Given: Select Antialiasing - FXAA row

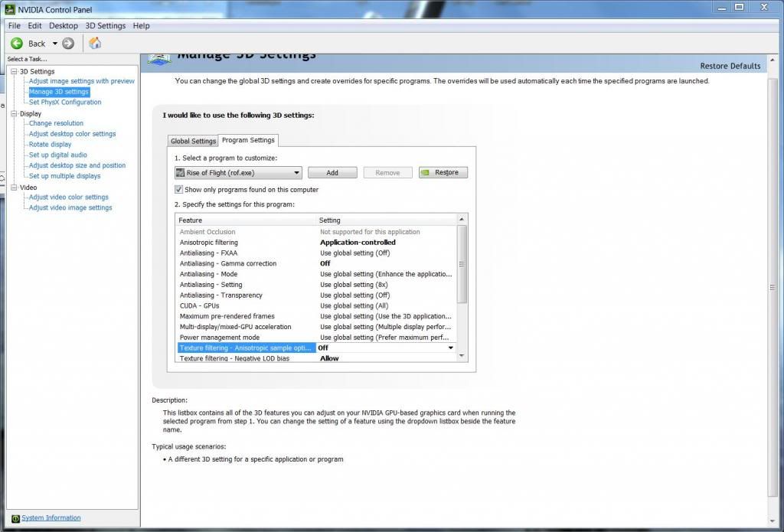Looking at the screenshot, I should tap(316, 253).
